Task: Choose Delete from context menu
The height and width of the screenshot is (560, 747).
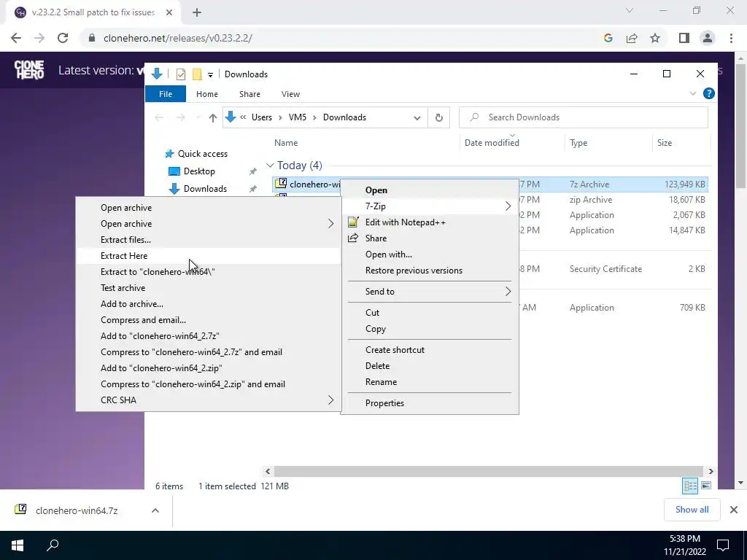Action: click(430, 366)
